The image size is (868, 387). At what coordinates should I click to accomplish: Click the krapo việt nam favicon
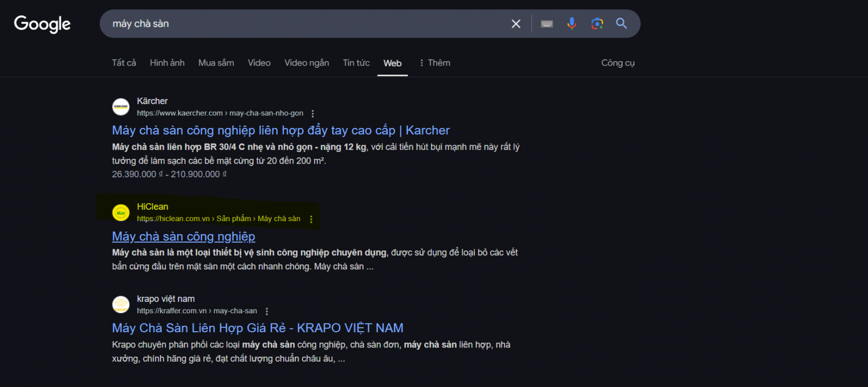(x=120, y=305)
